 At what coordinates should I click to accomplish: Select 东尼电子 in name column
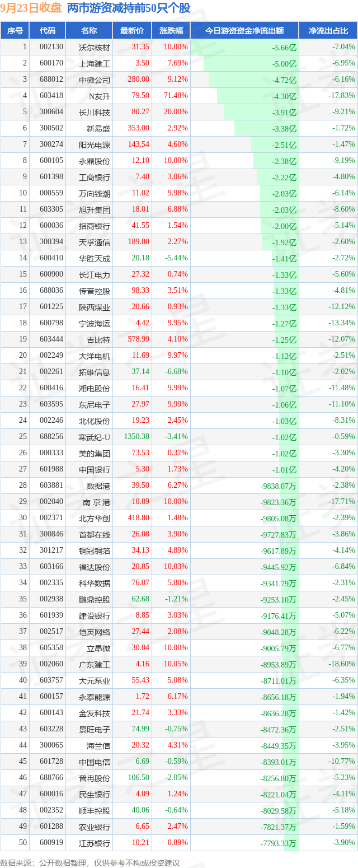pos(95,404)
